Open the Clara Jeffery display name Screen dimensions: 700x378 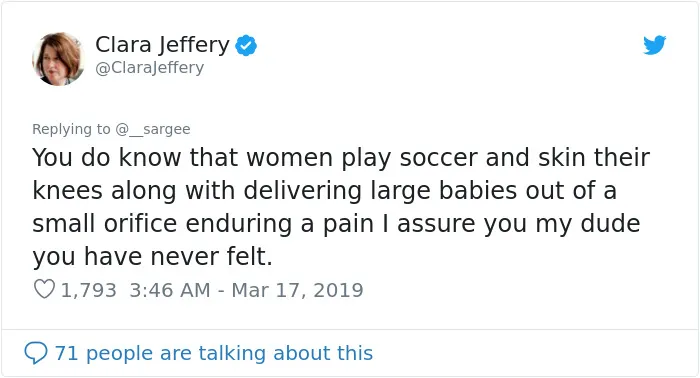click(162, 44)
